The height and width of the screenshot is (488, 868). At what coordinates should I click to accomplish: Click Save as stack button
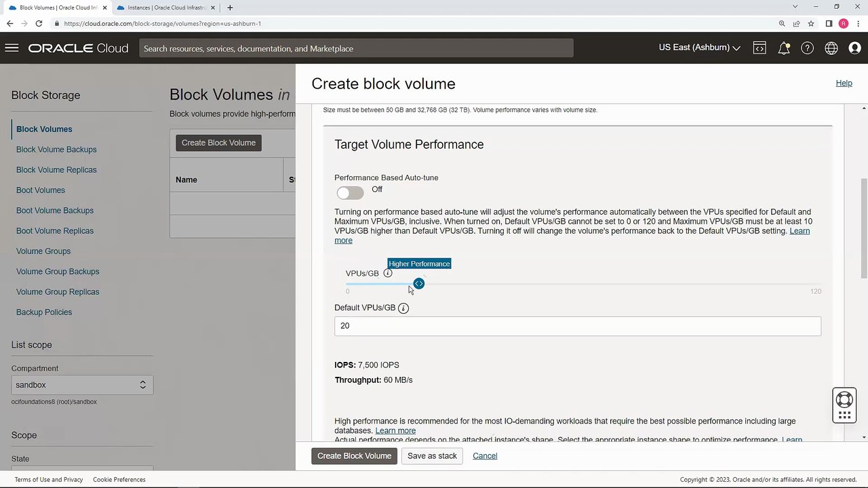[x=432, y=456]
